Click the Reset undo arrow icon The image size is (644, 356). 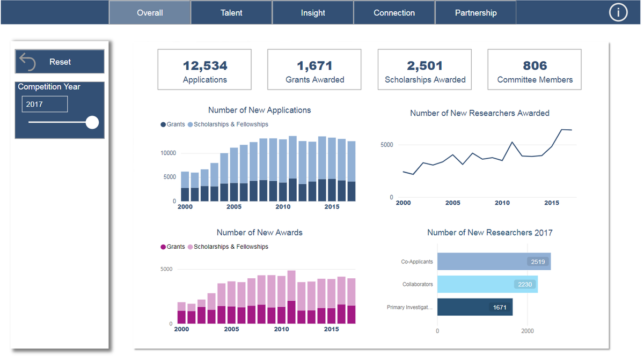[27, 62]
